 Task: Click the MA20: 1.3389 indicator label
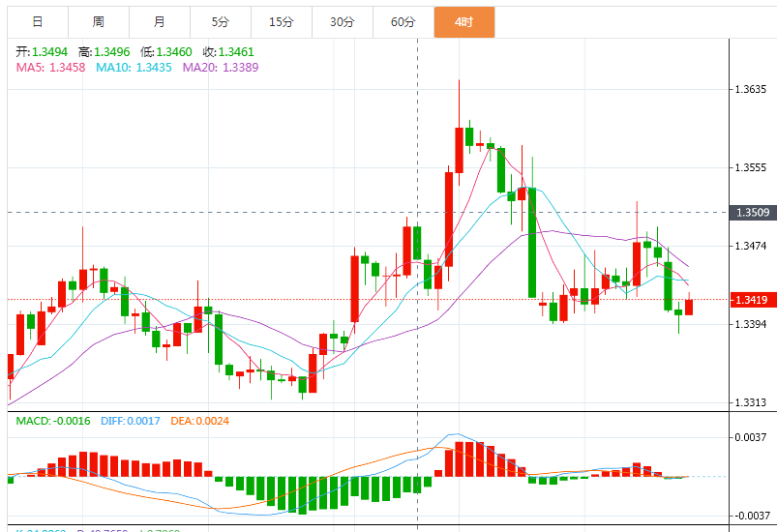(x=221, y=68)
